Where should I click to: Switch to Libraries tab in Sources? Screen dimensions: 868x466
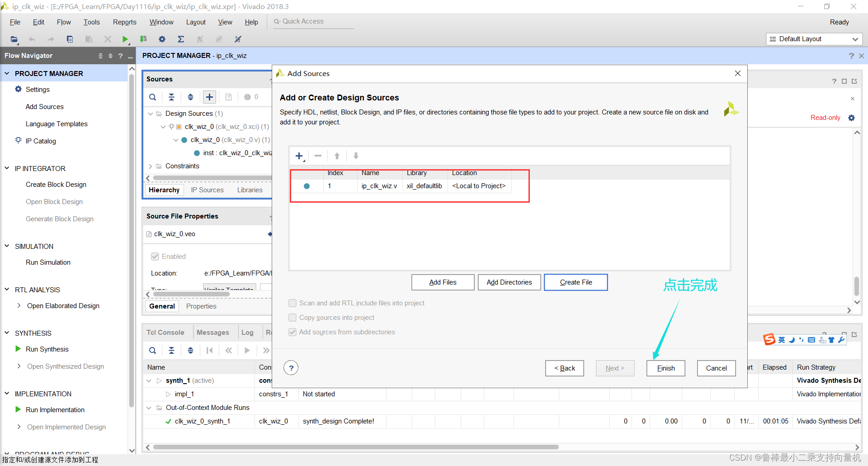click(250, 190)
